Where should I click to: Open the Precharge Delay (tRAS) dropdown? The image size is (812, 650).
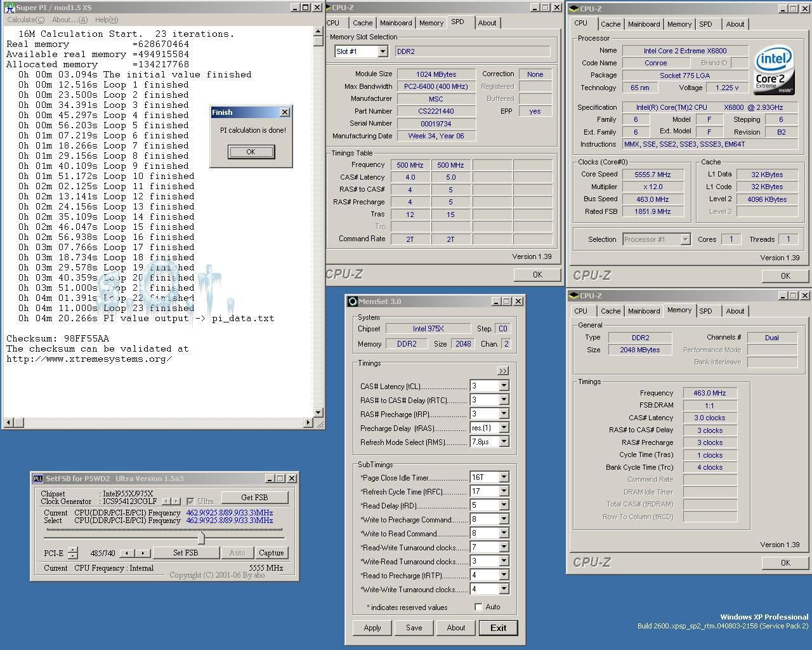click(504, 428)
